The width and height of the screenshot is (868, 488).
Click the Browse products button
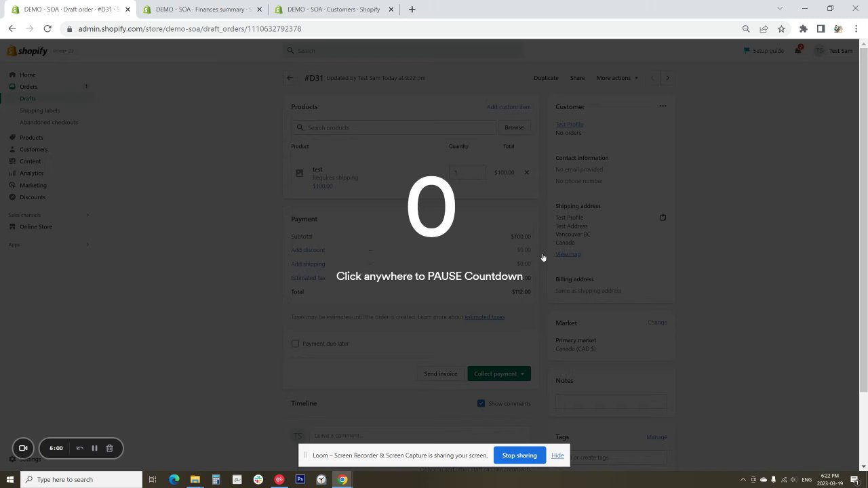514,127
